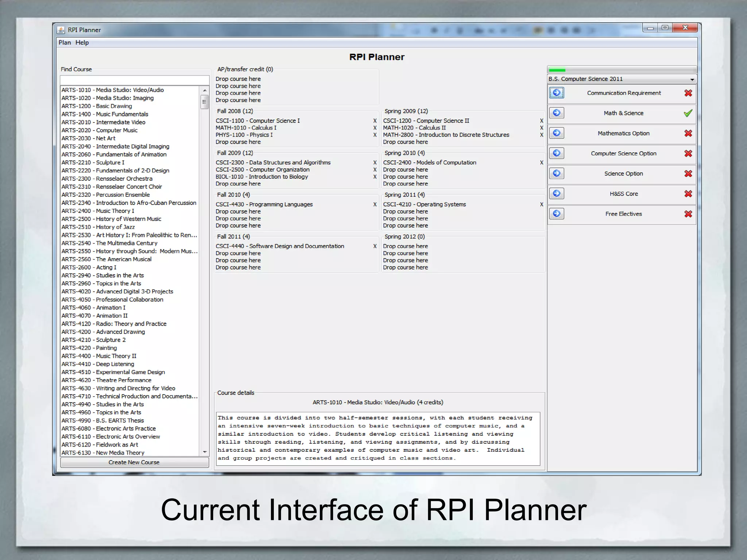The width and height of the screenshot is (747, 560).
Task: Click the course list scroll-up arrow
Action: click(205, 90)
